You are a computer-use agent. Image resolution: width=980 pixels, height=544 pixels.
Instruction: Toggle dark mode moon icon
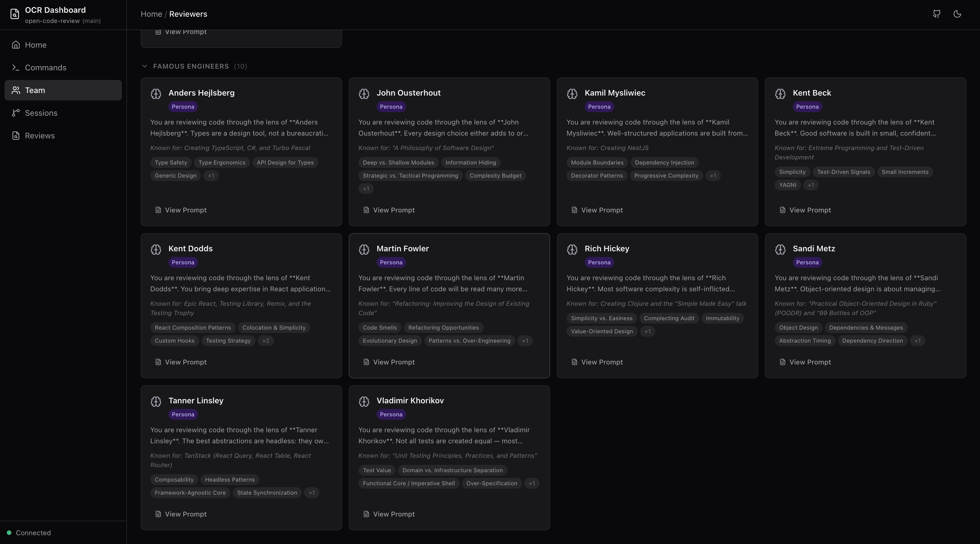point(957,14)
